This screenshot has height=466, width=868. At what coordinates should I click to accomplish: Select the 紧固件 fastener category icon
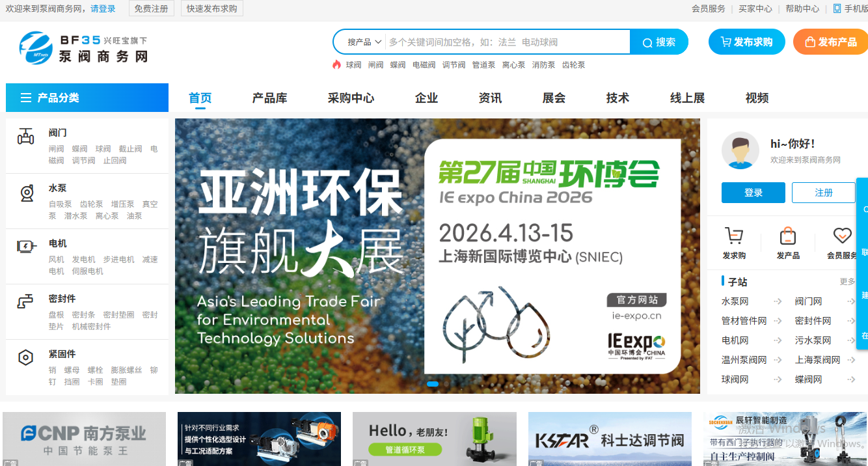click(x=26, y=357)
